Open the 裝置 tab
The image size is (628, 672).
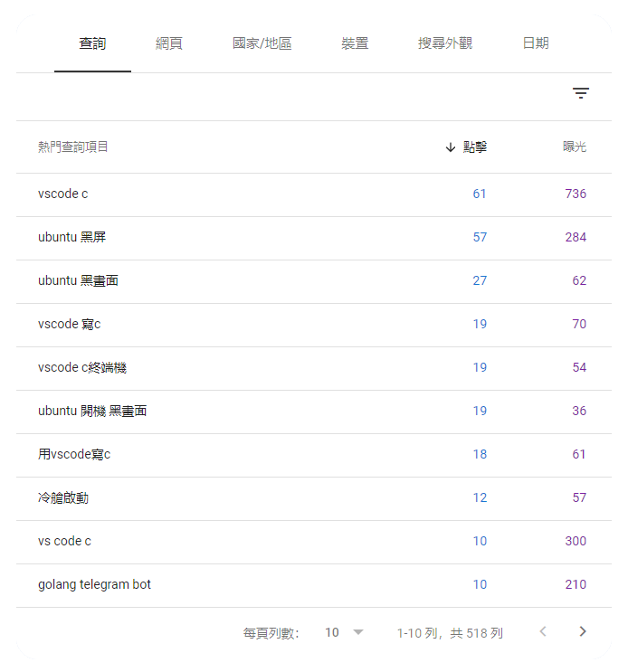355,43
